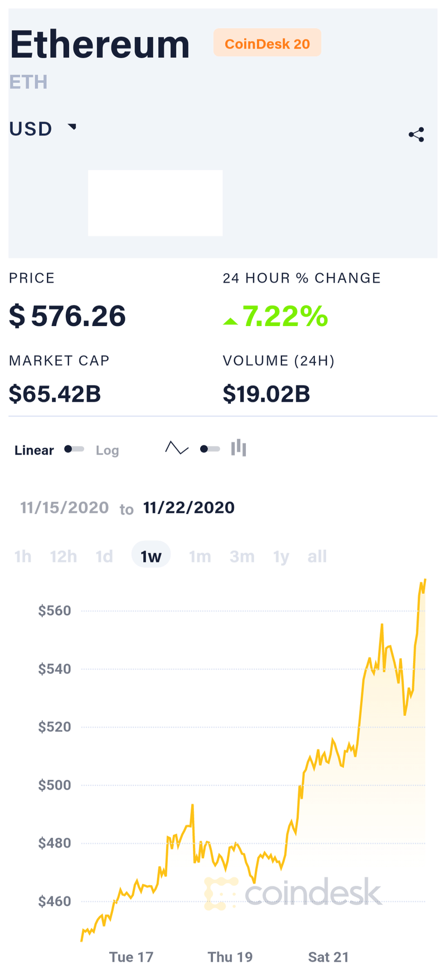Click the Linear scale label
446x980 pixels.
point(34,450)
